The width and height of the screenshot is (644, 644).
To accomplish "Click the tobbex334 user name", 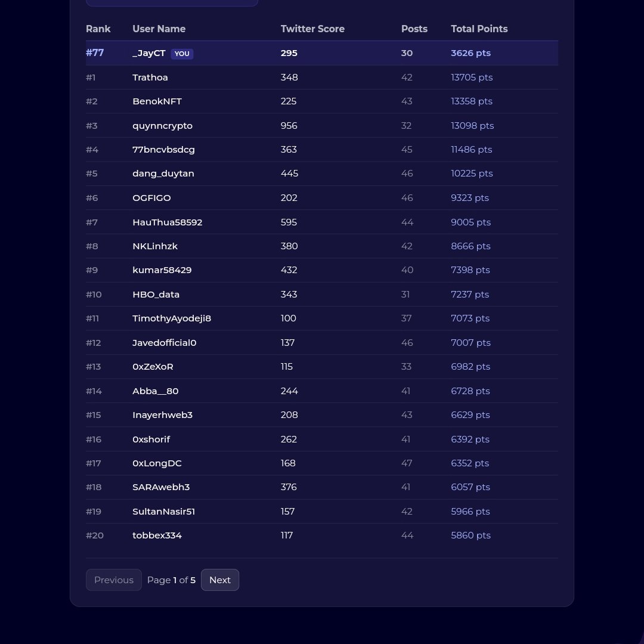I will pos(157,535).
